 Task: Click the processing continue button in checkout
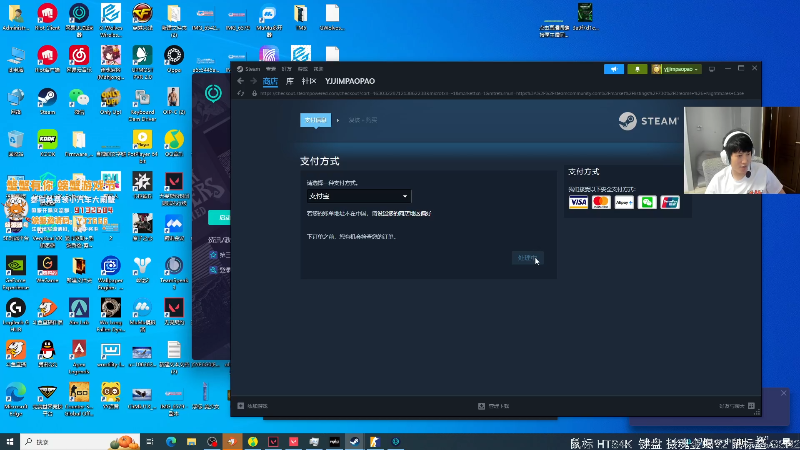[x=528, y=258]
